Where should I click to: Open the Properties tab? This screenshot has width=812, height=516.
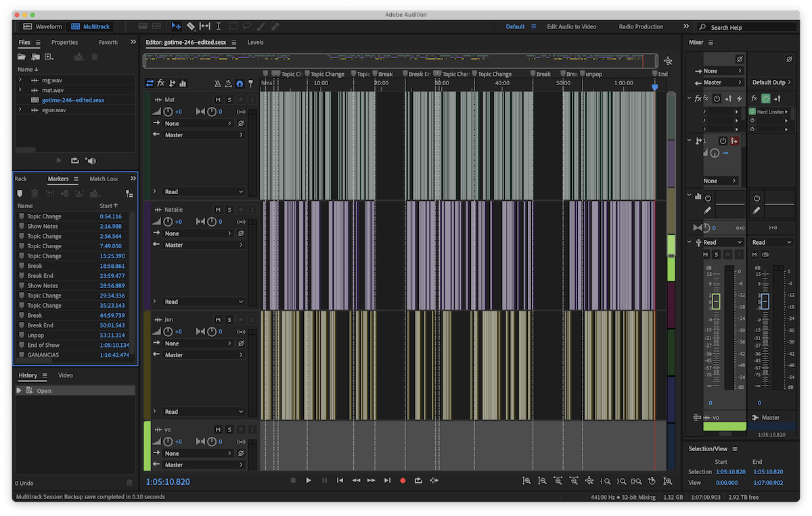[x=64, y=42]
